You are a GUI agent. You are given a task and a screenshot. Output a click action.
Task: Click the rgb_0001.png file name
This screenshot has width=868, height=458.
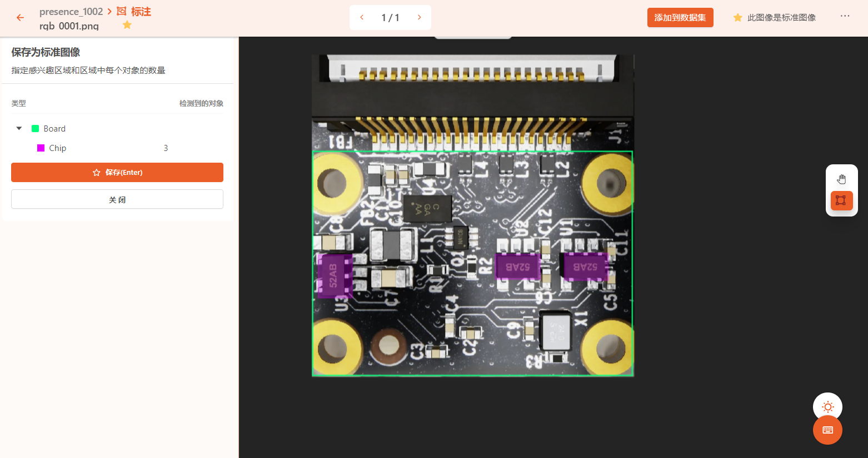tap(69, 26)
